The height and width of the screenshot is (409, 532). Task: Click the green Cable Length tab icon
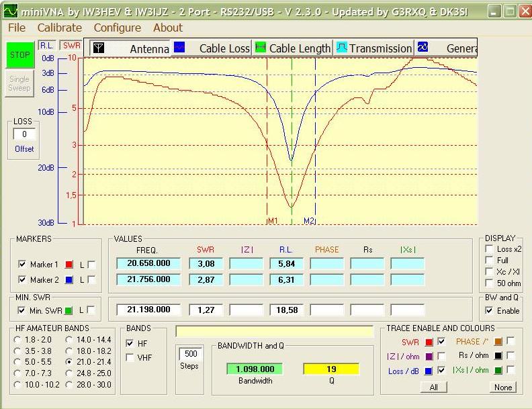pos(259,48)
